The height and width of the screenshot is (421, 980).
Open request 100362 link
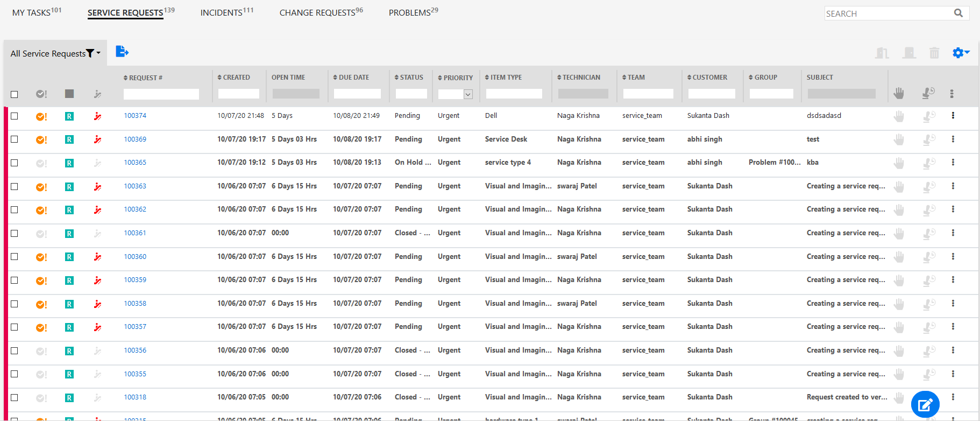[x=135, y=209]
